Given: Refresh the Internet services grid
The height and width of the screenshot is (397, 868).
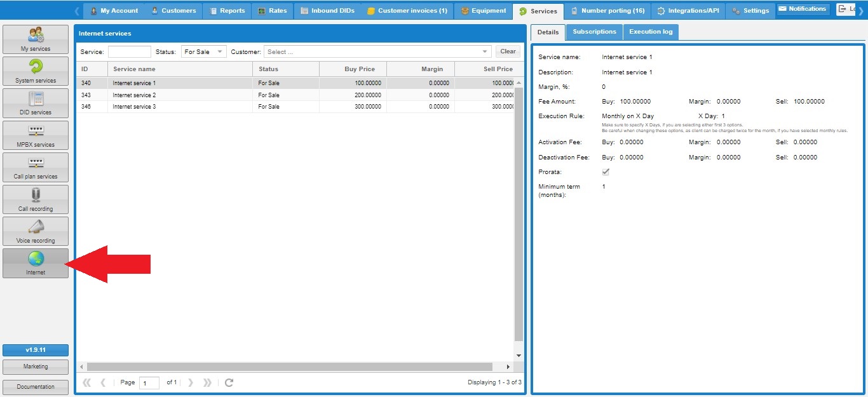Looking at the screenshot, I should [229, 382].
